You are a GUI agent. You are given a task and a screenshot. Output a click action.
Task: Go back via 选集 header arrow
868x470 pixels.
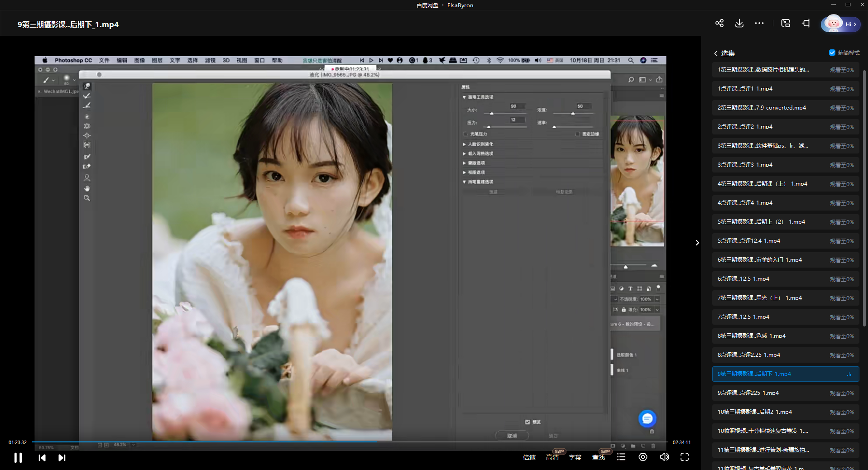(716, 53)
